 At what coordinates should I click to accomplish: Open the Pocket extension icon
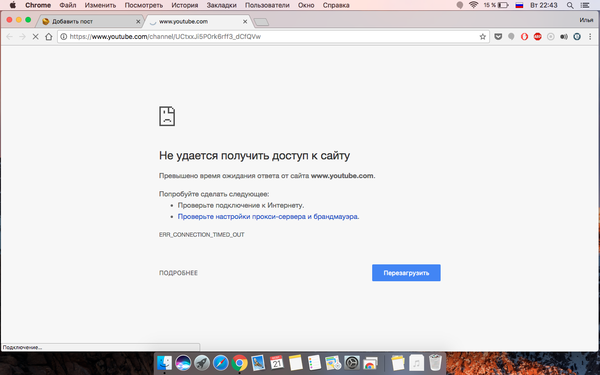[498, 37]
